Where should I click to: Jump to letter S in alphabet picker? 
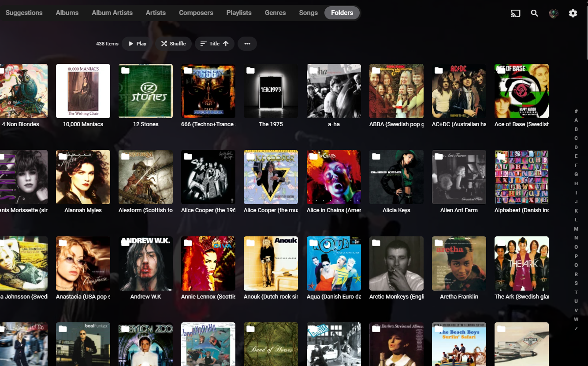tap(576, 283)
